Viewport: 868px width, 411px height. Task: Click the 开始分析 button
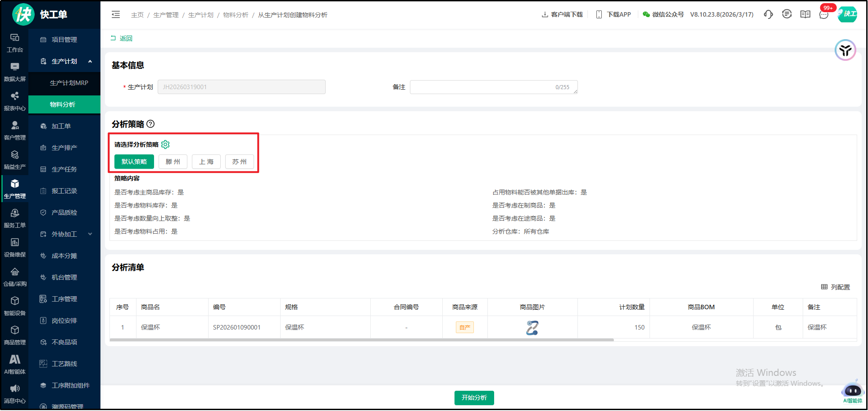click(474, 397)
